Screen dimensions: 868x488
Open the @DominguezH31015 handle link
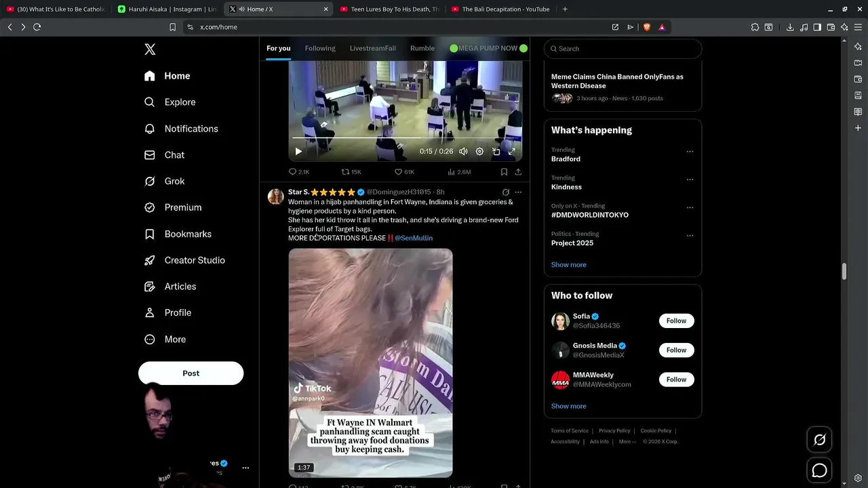(x=399, y=192)
